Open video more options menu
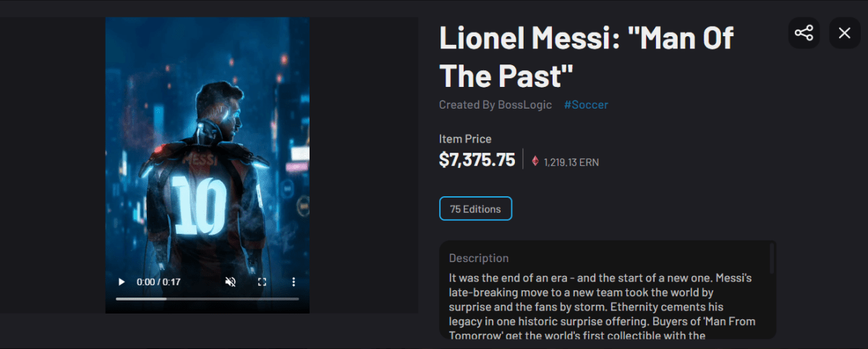Screen dimensions: 868x349 [294, 282]
